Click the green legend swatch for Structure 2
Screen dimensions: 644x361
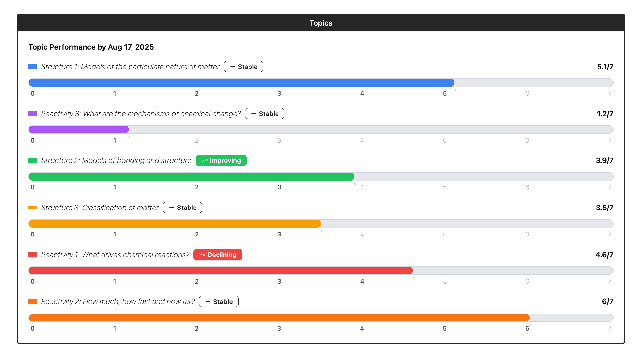[x=33, y=160]
